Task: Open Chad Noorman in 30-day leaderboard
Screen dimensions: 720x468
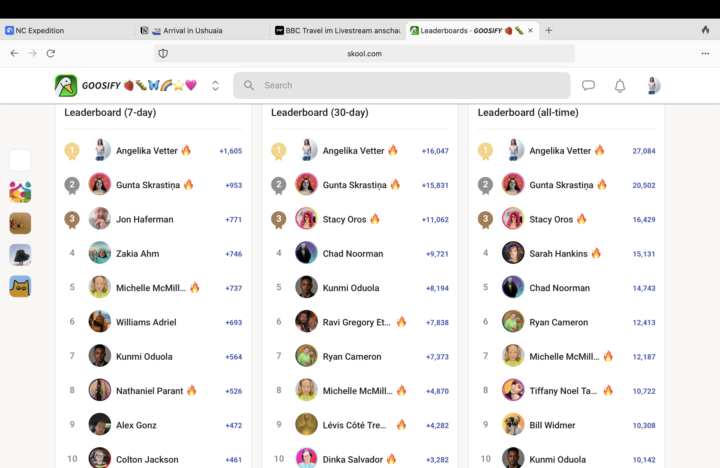Action: [353, 254]
